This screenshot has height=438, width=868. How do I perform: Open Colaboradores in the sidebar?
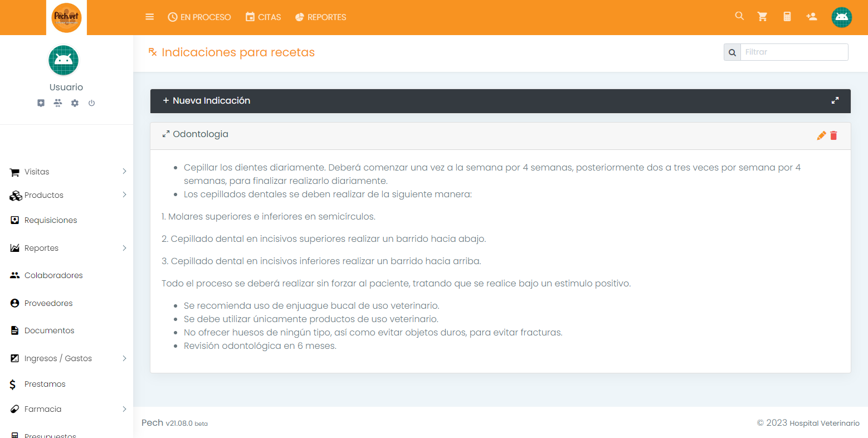pos(53,275)
